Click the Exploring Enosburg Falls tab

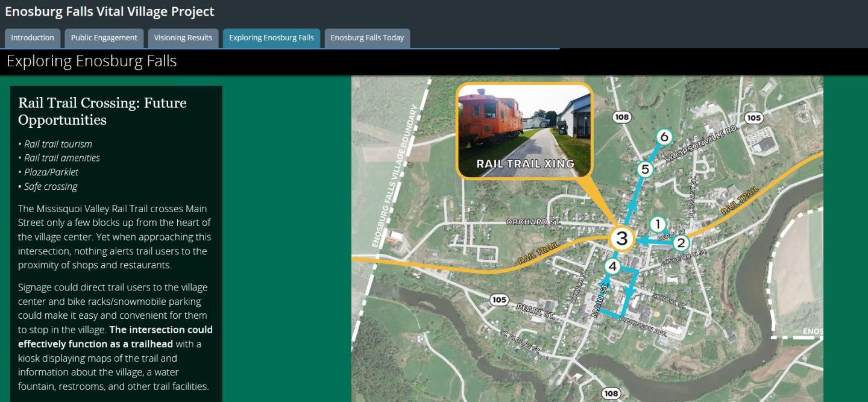[271, 37]
